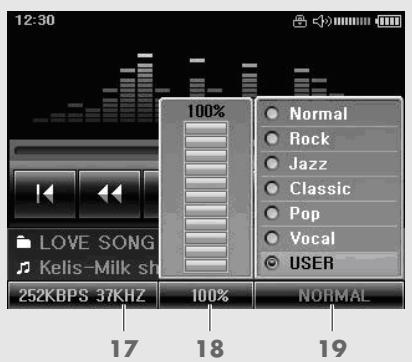Viewport: 412px width, 362px height.
Task: Select the Vocal equalizer preset
Action: [x=329, y=239]
